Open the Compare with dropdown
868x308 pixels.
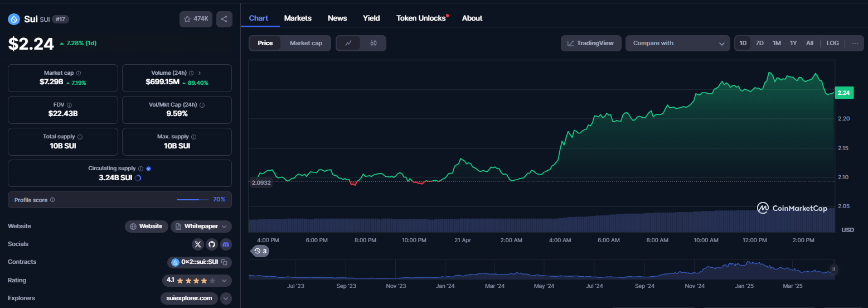[678, 43]
